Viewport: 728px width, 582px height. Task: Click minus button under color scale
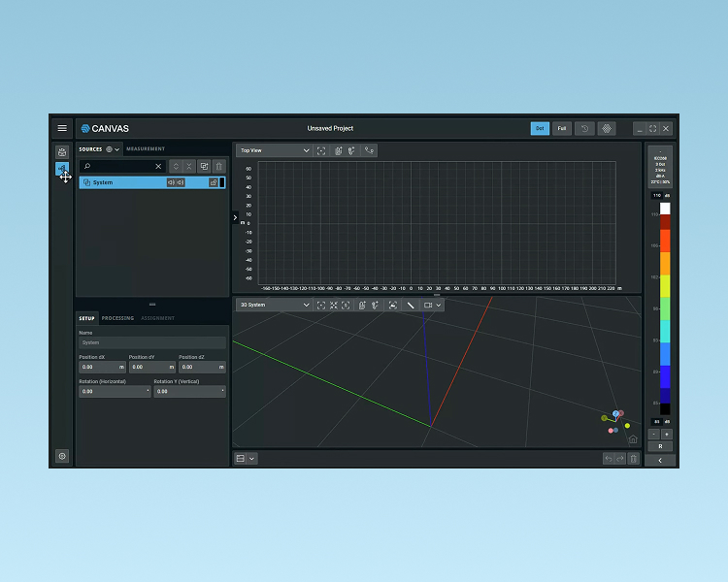pyautogui.click(x=653, y=435)
